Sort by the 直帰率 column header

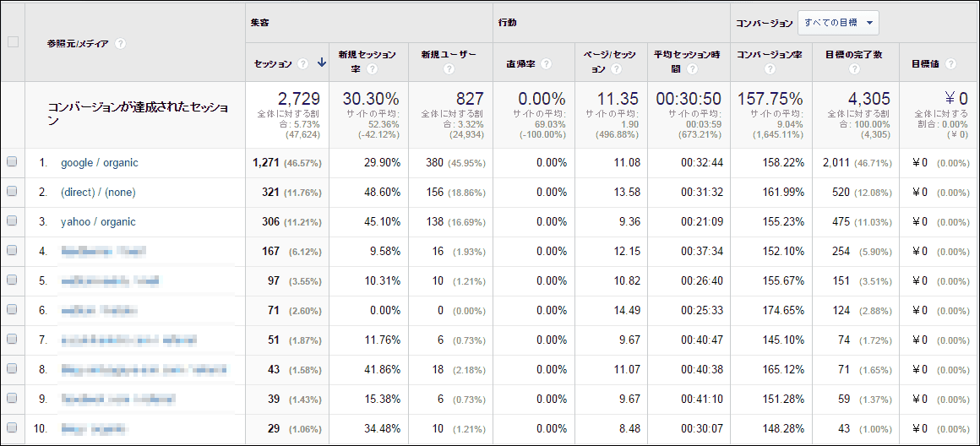click(523, 63)
